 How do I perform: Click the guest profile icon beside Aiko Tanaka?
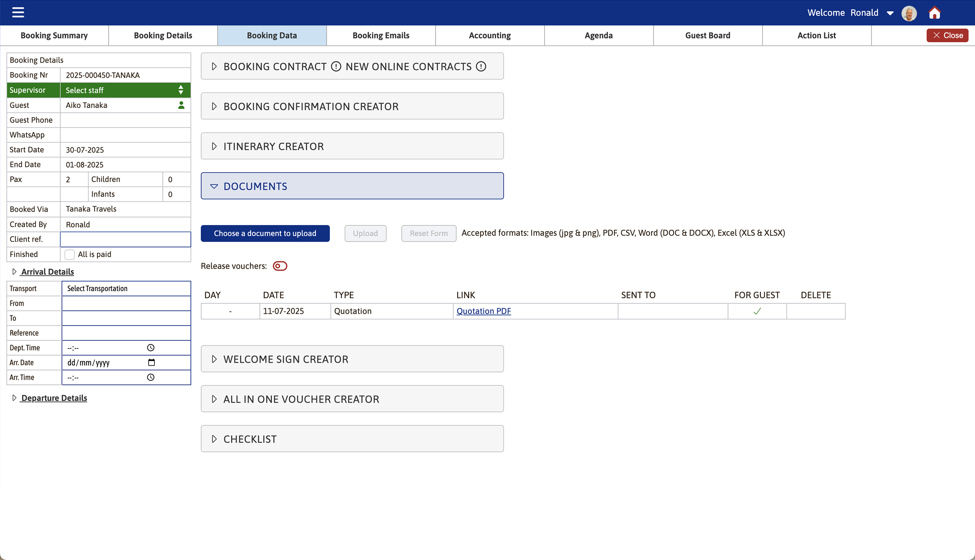click(x=181, y=105)
